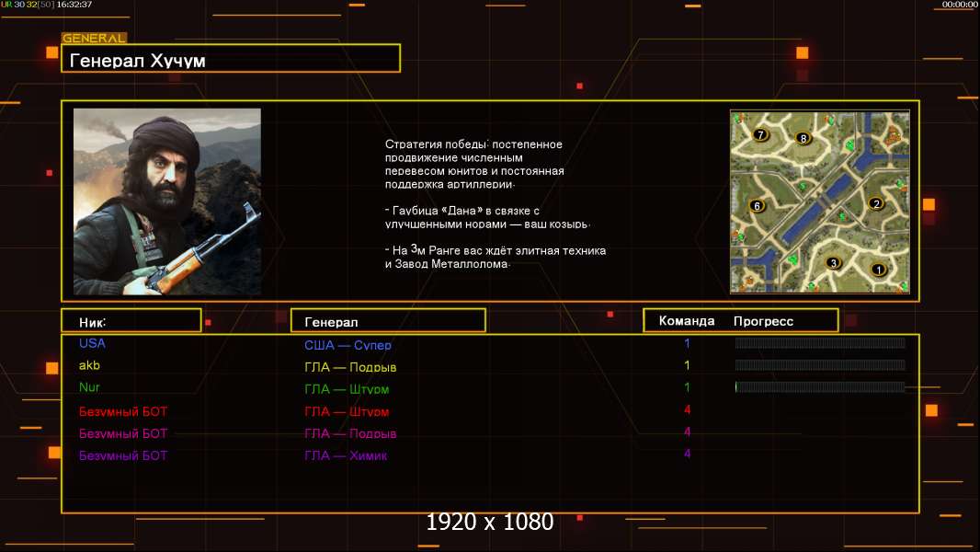The height and width of the screenshot is (552, 980).
Task: Click the 'ГЛА — Химик' general entry
Action: (x=346, y=455)
